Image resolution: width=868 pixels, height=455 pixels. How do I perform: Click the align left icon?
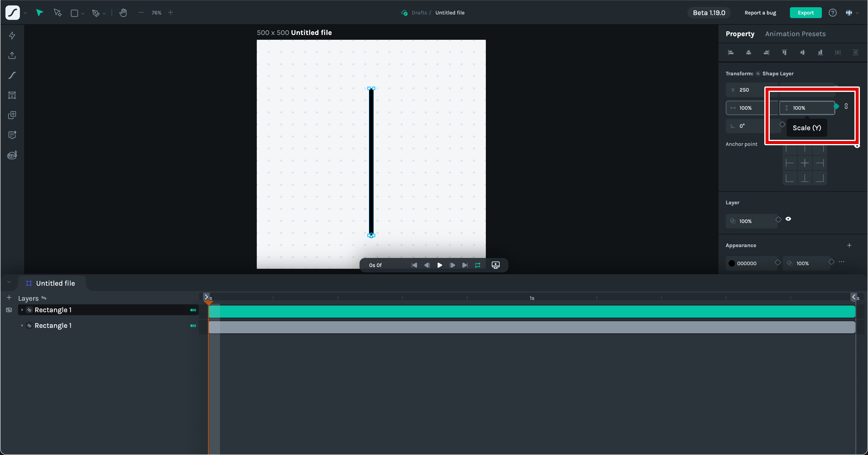731,52
